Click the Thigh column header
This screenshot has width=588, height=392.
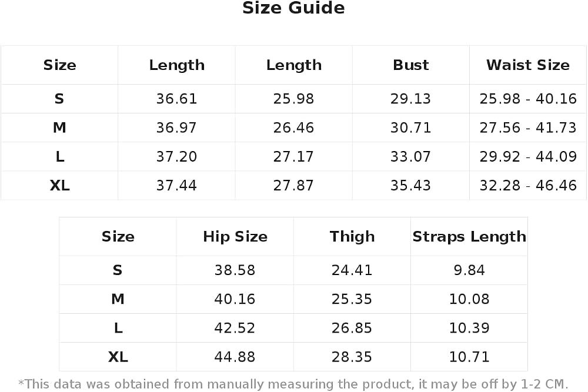click(352, 237)
